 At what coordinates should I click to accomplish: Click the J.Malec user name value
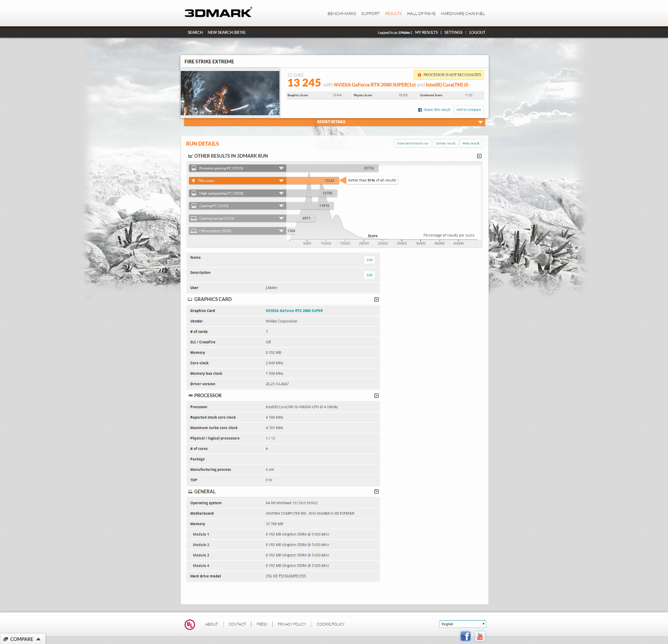[271, 288]
